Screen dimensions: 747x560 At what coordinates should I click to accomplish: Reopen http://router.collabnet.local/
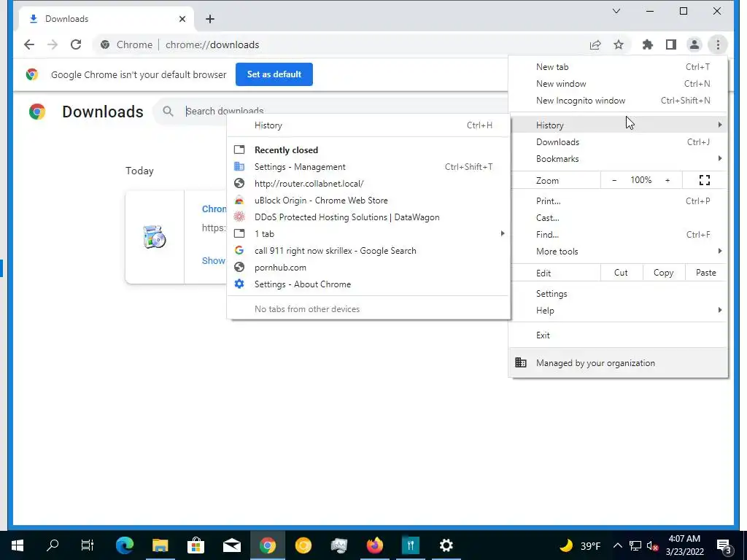click(368, 183)
